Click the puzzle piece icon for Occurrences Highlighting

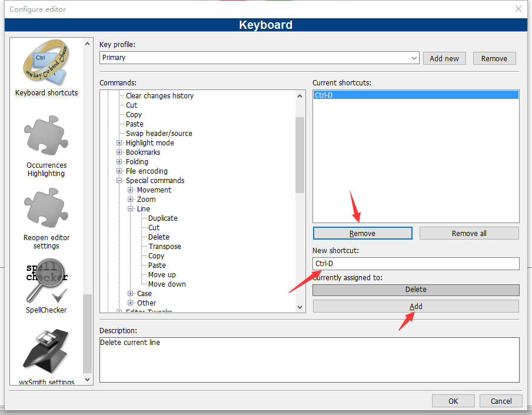46,135
